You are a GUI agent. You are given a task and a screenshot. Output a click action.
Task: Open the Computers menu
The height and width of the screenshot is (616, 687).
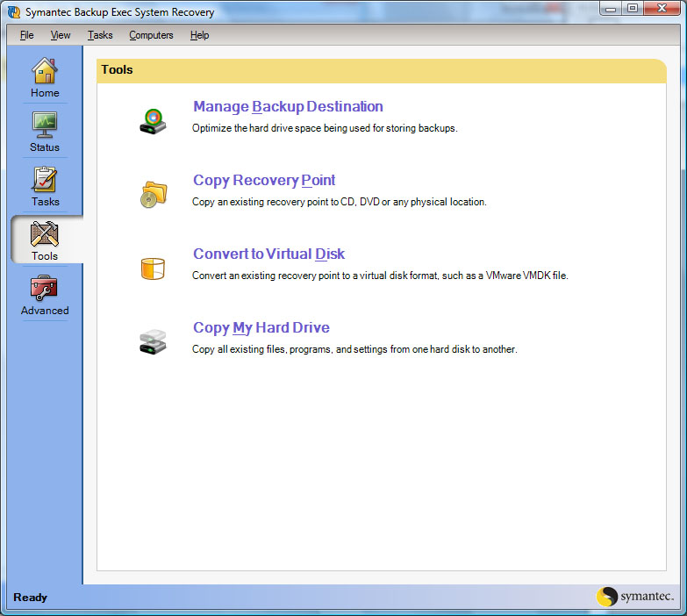point(151,35)
